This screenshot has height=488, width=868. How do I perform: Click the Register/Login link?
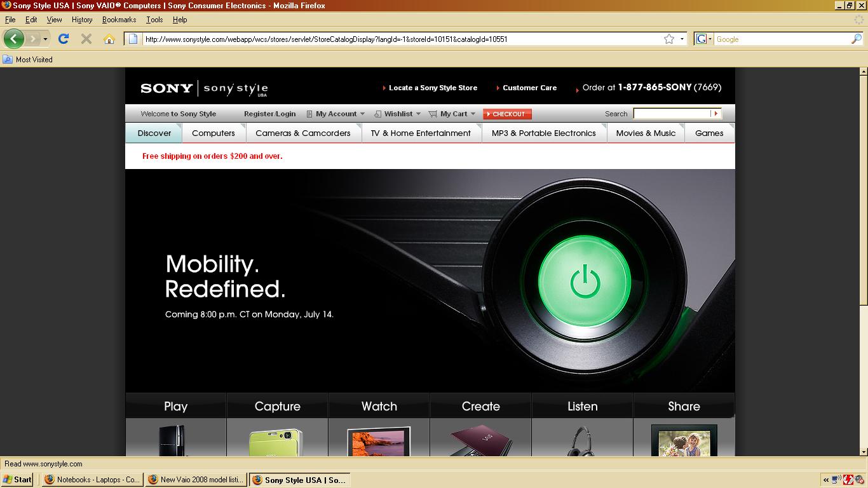pyautogui.click(x=270, y=114)
